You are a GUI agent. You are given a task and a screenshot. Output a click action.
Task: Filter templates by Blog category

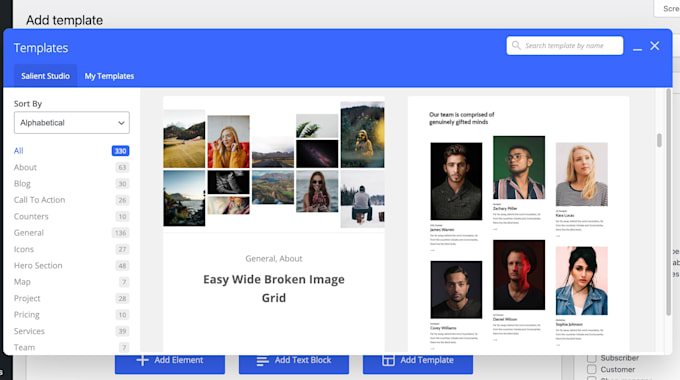tap(22, 183)
